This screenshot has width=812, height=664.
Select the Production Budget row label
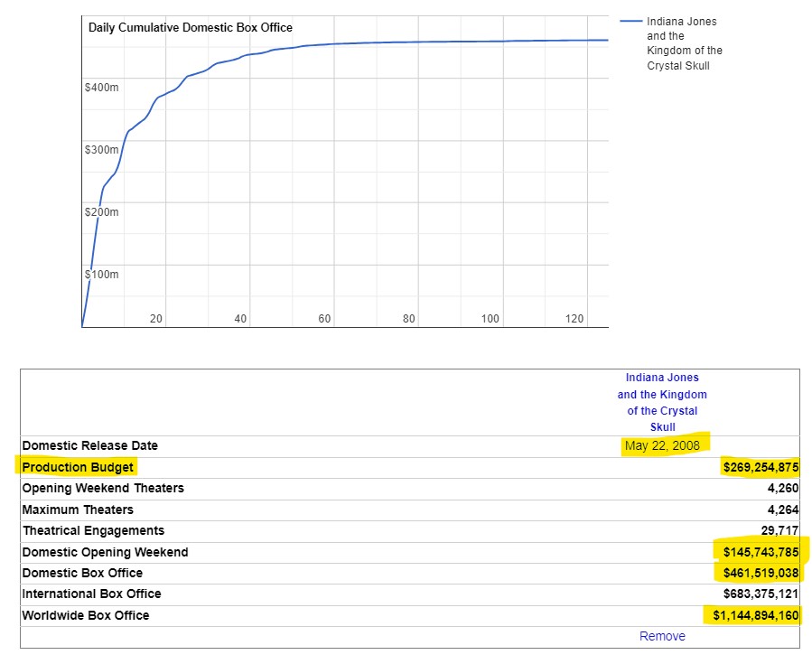click(78, 467)
